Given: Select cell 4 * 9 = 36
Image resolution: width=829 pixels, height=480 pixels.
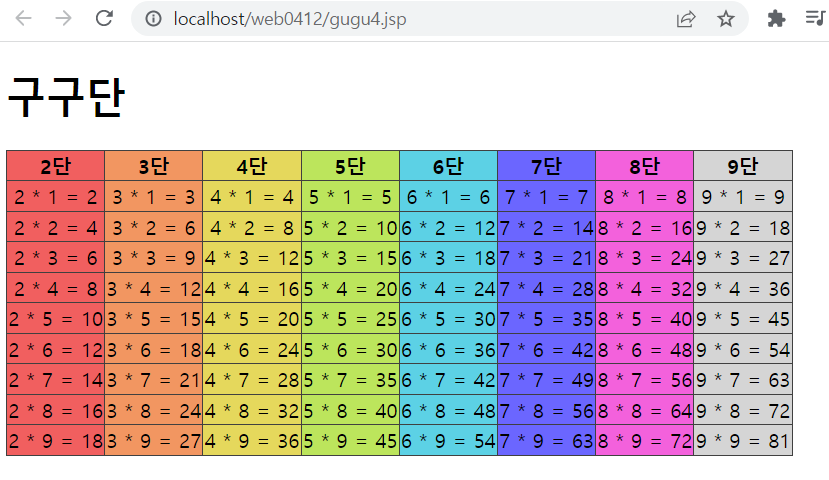Looking at the screenshot, I should [x=252, y=440].
